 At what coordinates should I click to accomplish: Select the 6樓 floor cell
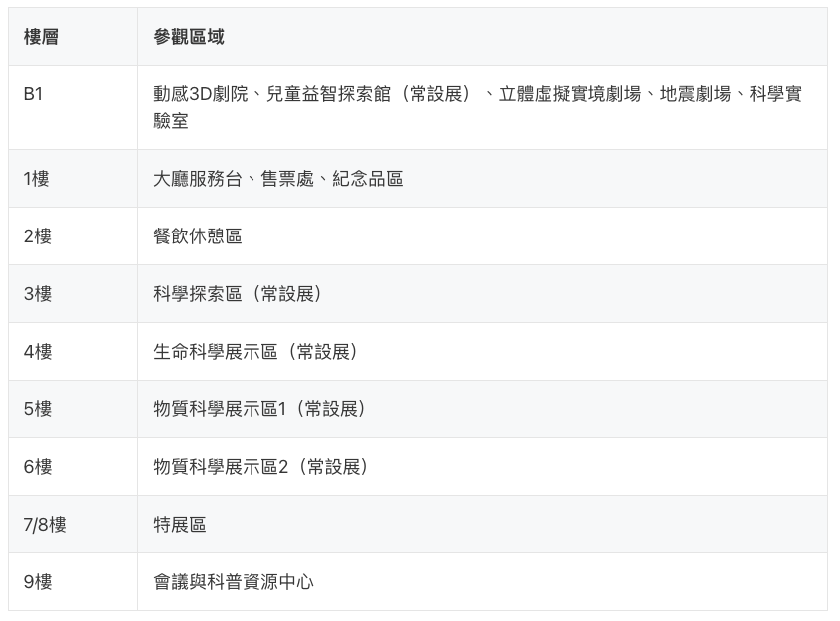(37, 467)
